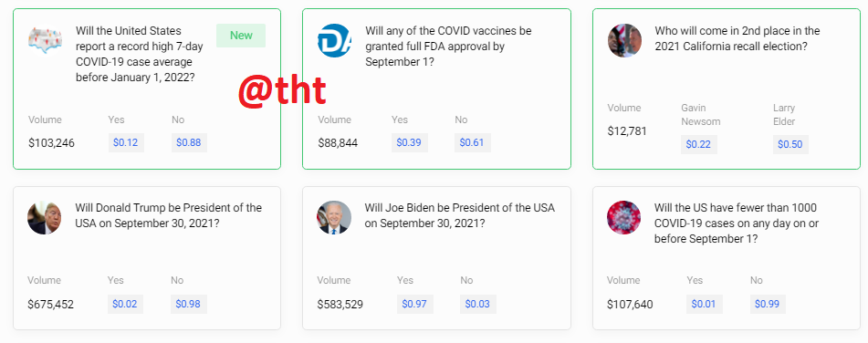Choose Yes $0.39 for FDA approval market

(409, 142)
